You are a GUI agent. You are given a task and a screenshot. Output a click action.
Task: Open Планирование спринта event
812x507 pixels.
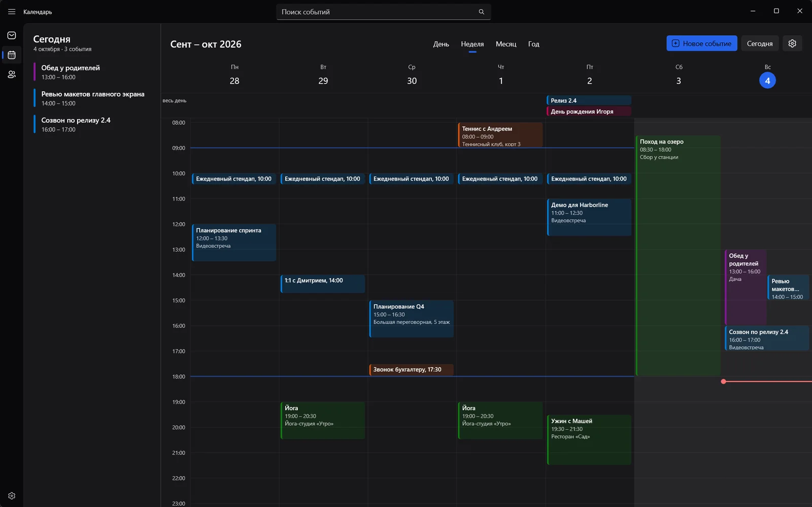pyautogui.click(x=234, y=243)
